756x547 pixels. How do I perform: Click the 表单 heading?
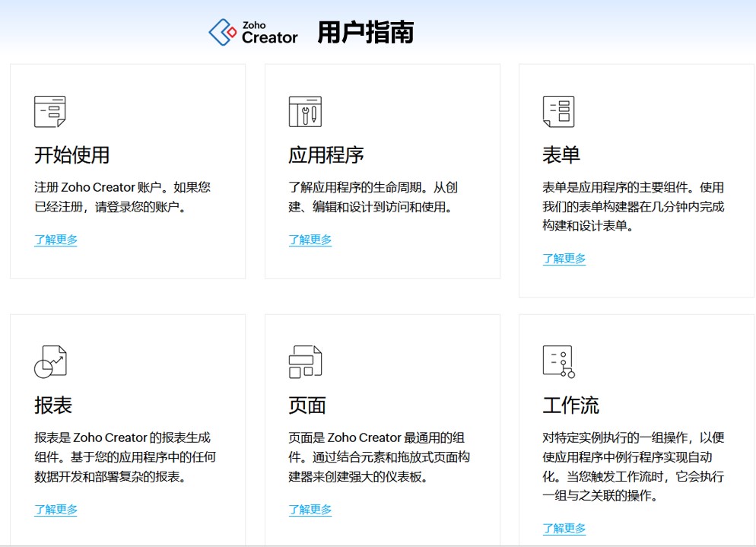pyautogui.click(x=561, y=155)
